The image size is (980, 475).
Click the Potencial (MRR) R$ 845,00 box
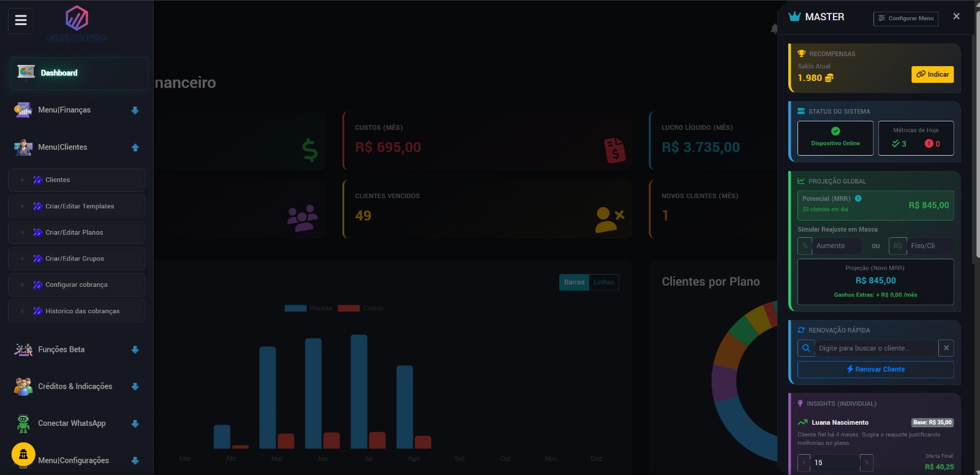point(875,205)
